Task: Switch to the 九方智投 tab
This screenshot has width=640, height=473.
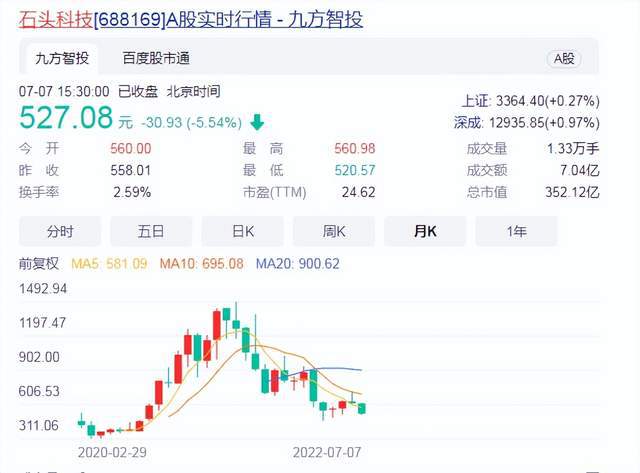Action: coord(62,58)
